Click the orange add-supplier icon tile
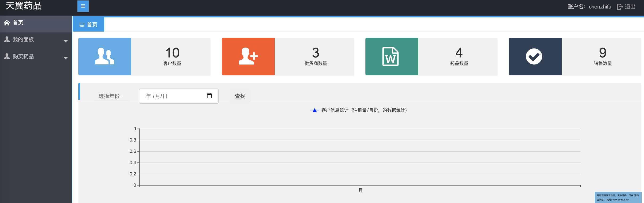Image resolution: width=644 pixels, height=203 pixels. tap(248, 56)
